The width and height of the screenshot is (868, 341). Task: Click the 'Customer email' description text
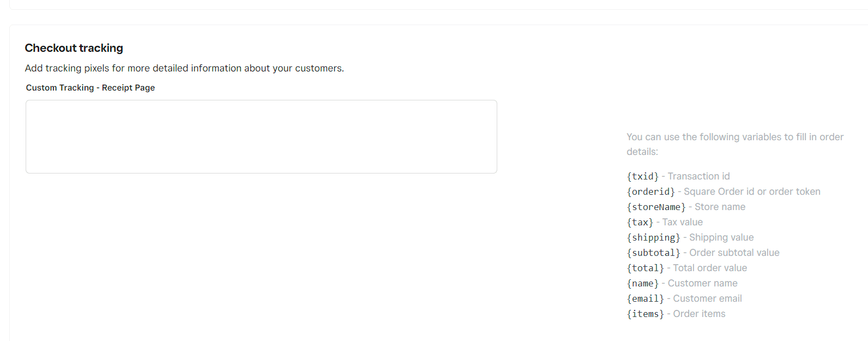coord(707,298)
